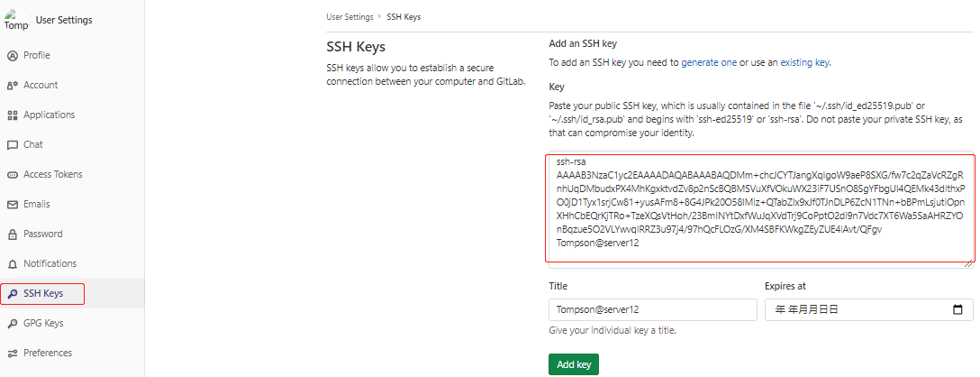This screenshot has height=377, width=980.
Task: Click the Preferences sliders icon
Action: click(13, 353)
